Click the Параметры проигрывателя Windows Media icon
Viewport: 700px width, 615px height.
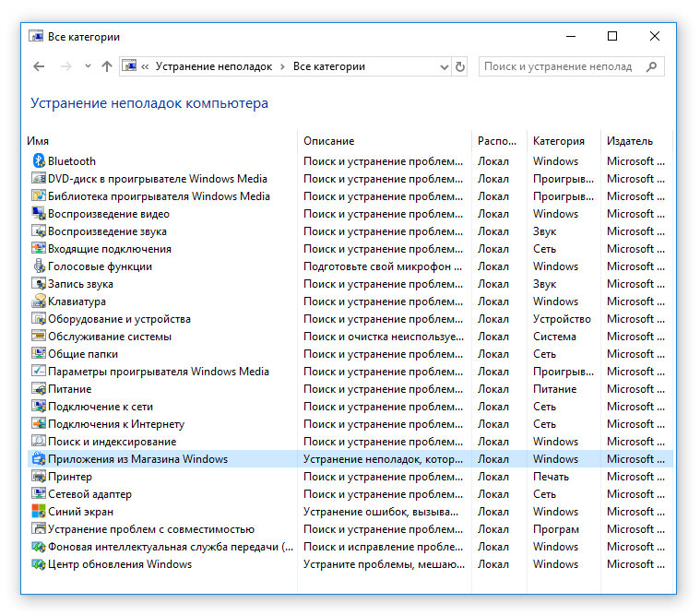(39, 371)
